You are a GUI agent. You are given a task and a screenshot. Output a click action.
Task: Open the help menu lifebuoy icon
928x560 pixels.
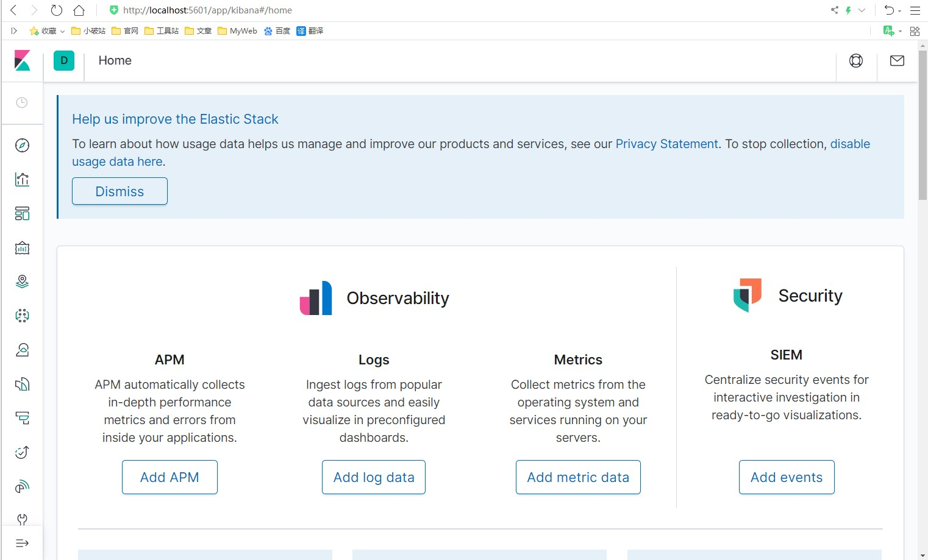pyautogui.click(x=856, y=60)
